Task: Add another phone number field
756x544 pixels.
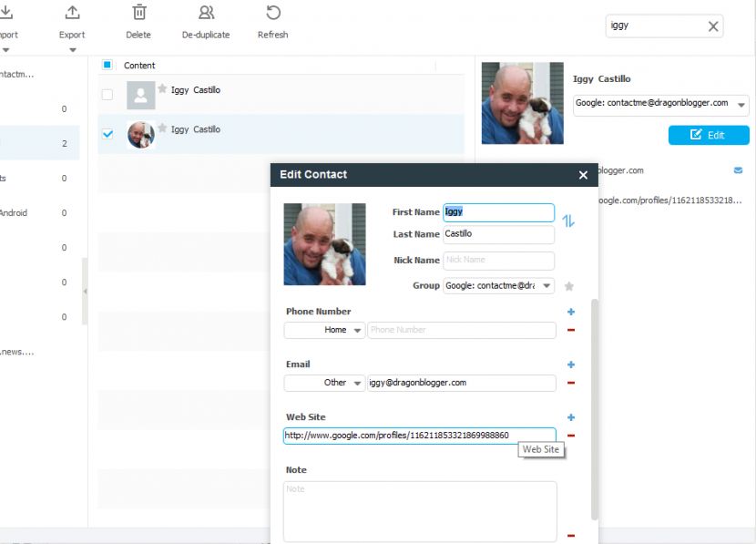Action: (571, 312)
